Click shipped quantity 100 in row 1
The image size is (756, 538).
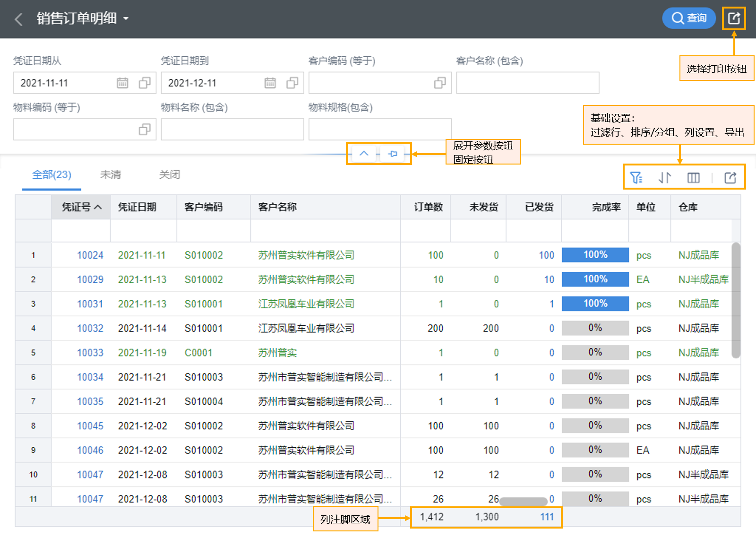(547, 255)
